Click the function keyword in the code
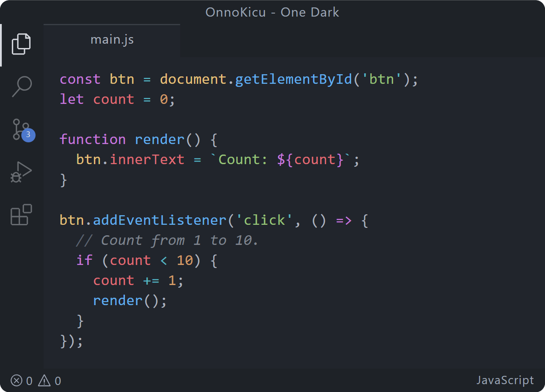This screenshot has width=545, height=392. (93, 140)
